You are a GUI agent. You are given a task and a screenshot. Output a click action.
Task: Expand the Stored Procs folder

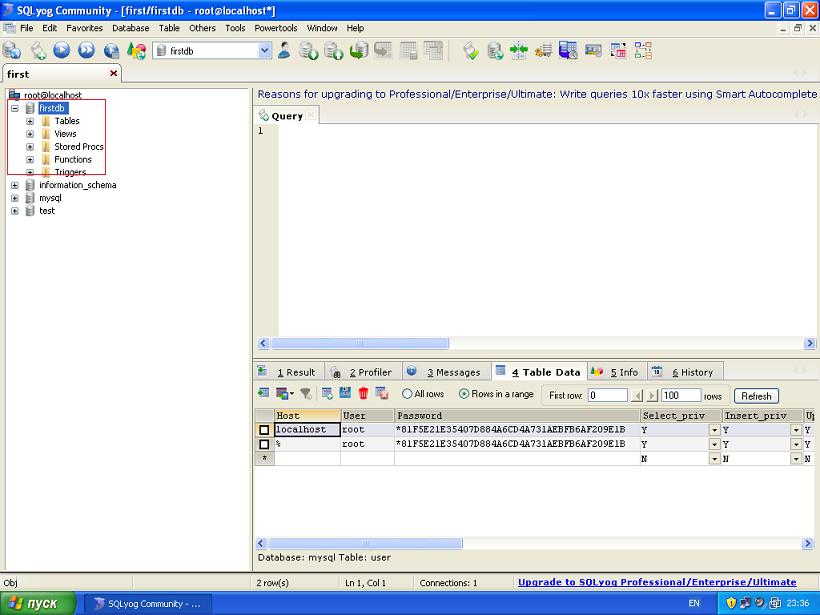(x=30, y=147)
